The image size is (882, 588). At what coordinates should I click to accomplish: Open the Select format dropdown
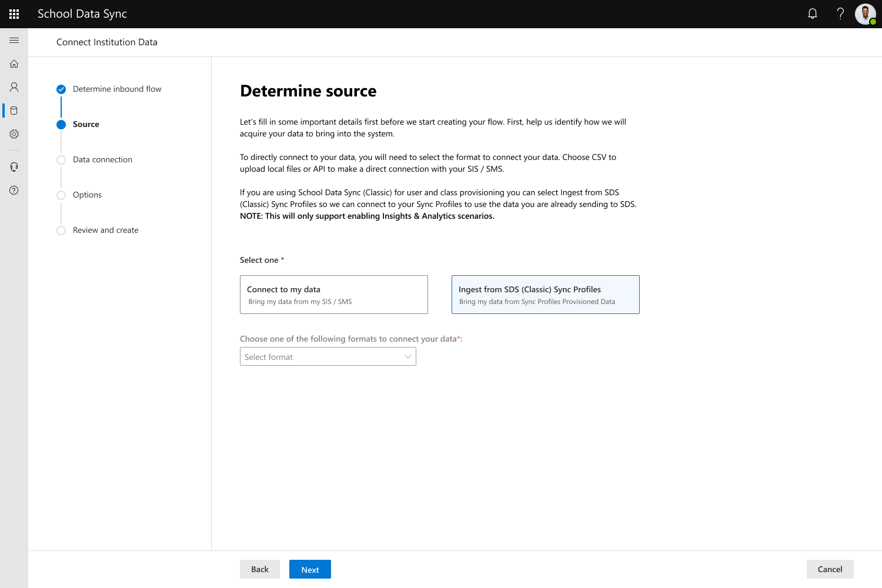click(x=328, y=356)
